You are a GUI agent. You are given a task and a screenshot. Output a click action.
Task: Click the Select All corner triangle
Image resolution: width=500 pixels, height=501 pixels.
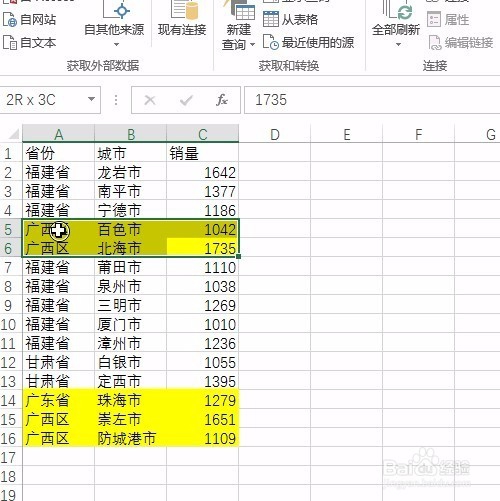point(13,134)
